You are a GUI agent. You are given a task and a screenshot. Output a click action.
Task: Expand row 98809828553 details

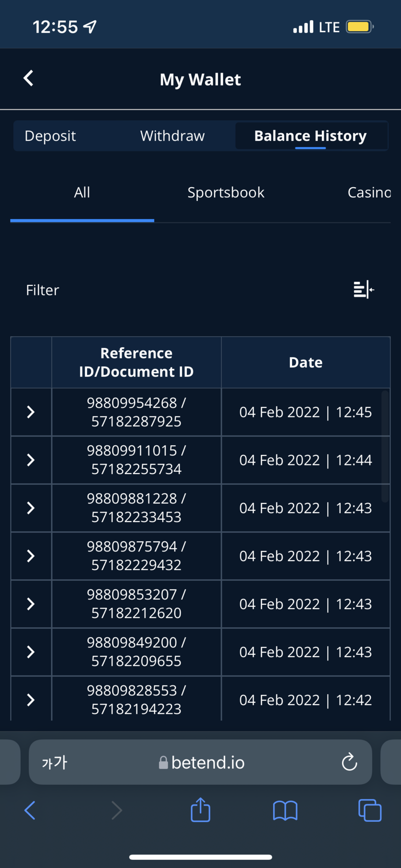(31, 700)
